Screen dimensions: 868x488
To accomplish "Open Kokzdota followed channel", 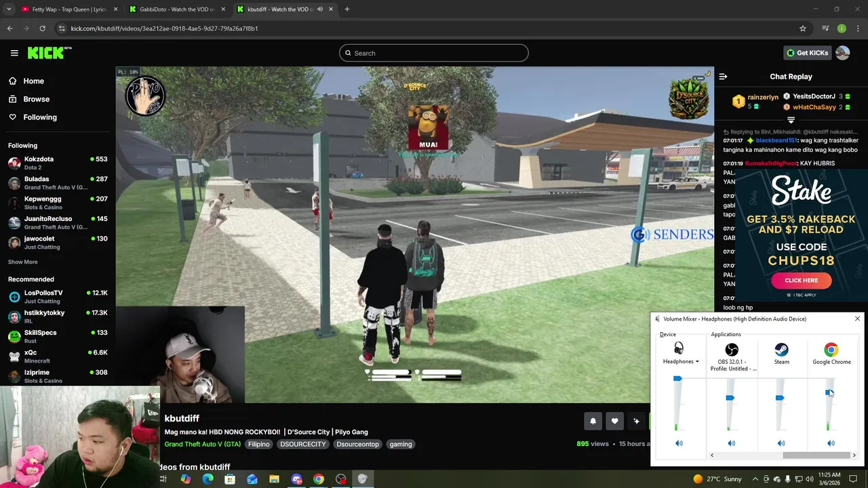I will (x=58, y=163).
